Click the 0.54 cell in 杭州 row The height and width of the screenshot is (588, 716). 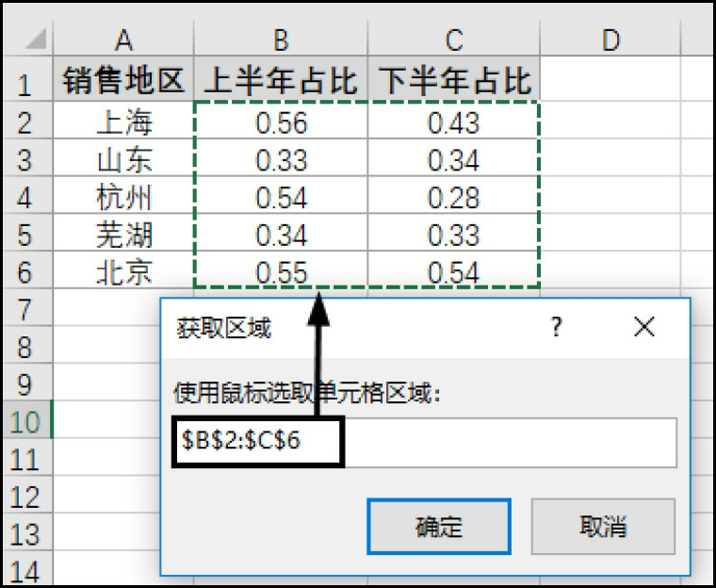tap(281, 195)
